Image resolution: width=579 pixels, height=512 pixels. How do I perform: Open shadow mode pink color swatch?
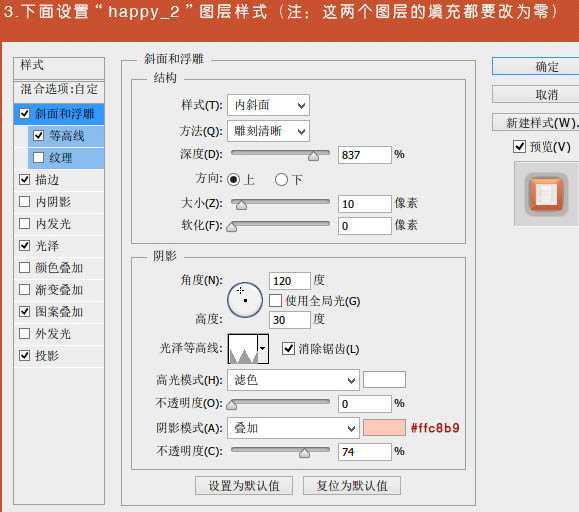click(x=384, y=427)
